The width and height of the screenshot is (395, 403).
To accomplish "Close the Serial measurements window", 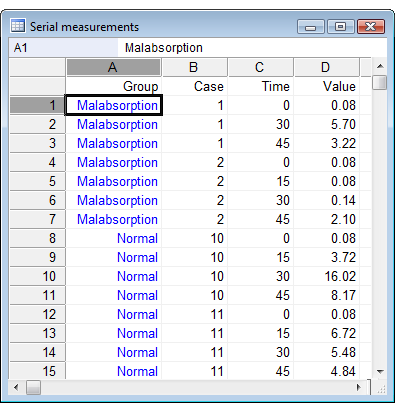I will pyautogui.click(x=371, y=27).
